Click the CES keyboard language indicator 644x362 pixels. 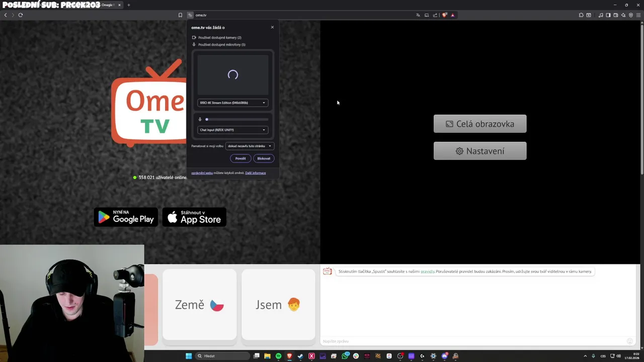pyautogui.click(x=603, y=356)
